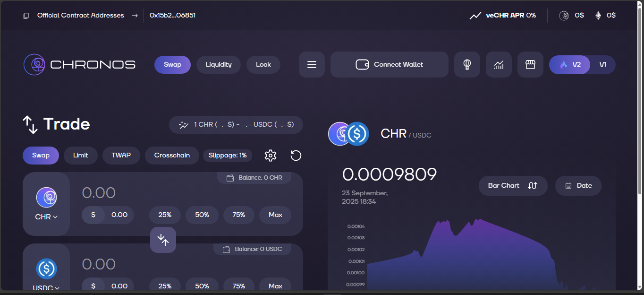Image resolution: width=644 pixels, height=295 pixels.
Task: Expand the USDC token selector
Action: [x=46, y=287]
